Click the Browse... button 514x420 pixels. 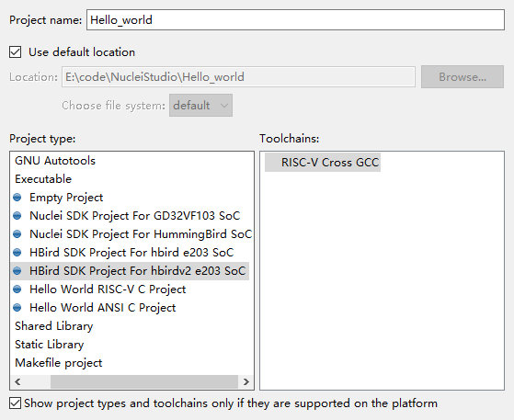[463, 76]
